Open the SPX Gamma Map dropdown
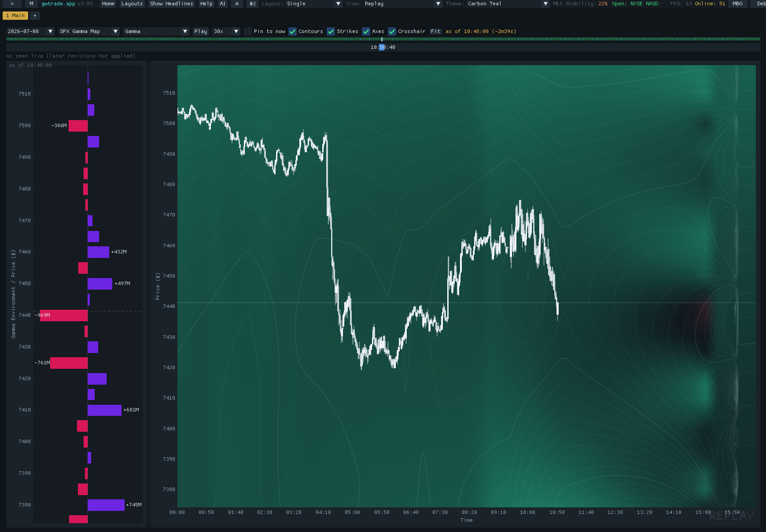Screen dimensions: 766x532 89,31
